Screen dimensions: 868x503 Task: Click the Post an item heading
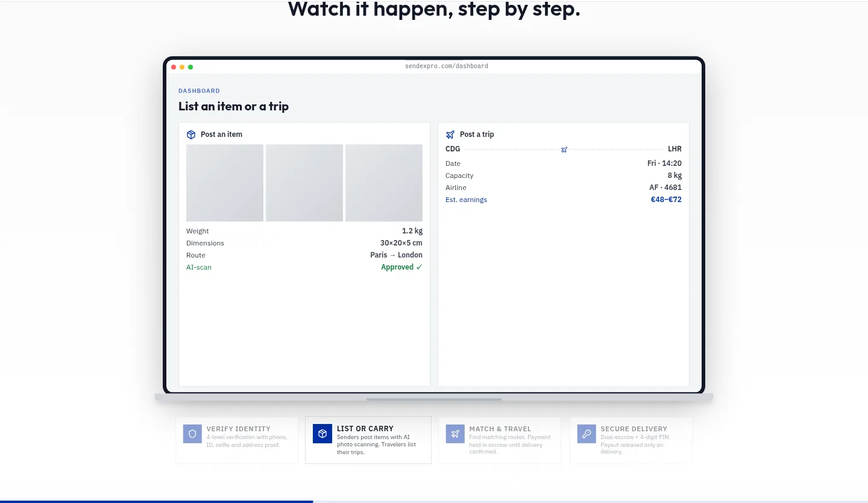click(221, 134)
